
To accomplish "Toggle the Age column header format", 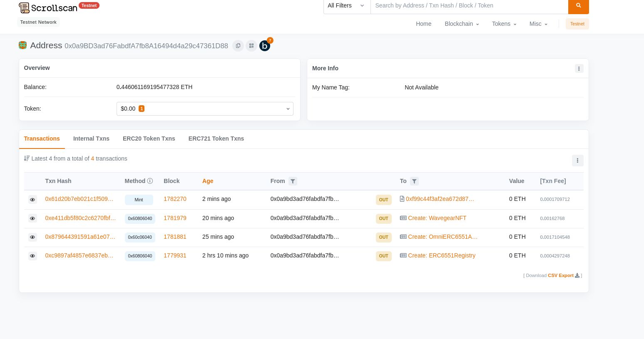I will tap(208, 181).
